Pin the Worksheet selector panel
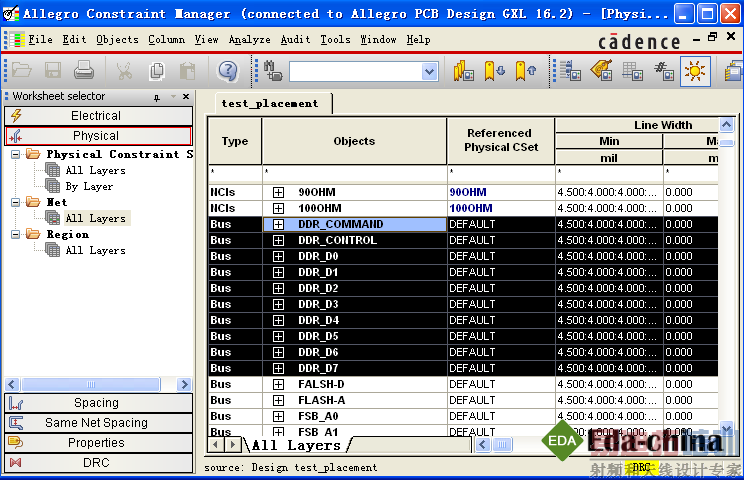This screenshot has width=744, height=480. pos(157,97)
